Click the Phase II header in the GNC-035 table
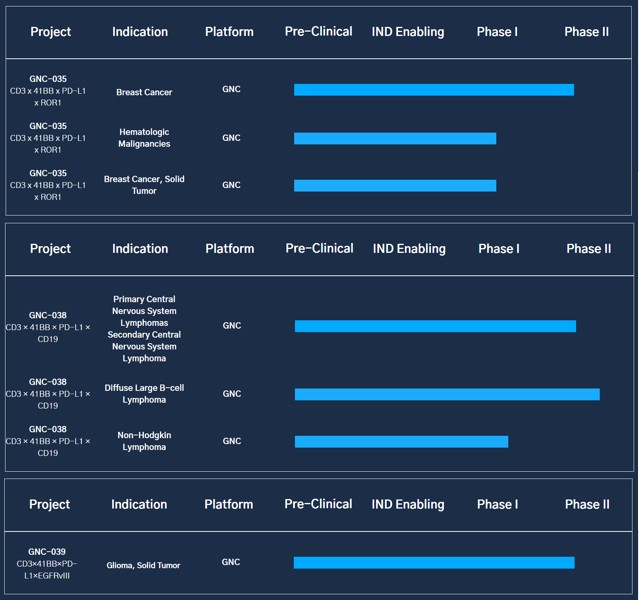Image resolution: width=639 pixels, height=600 pixels. click(586, 32)
